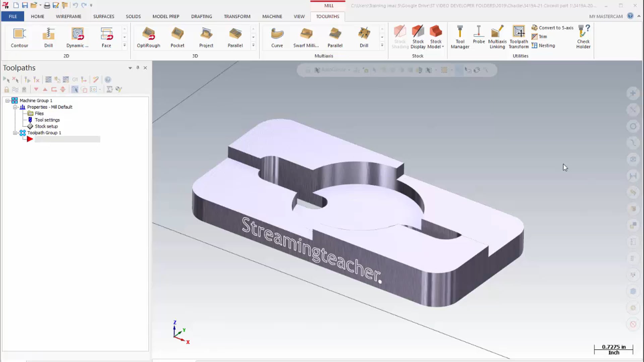
Task: Select the Face toolpath
Action: 106,38
